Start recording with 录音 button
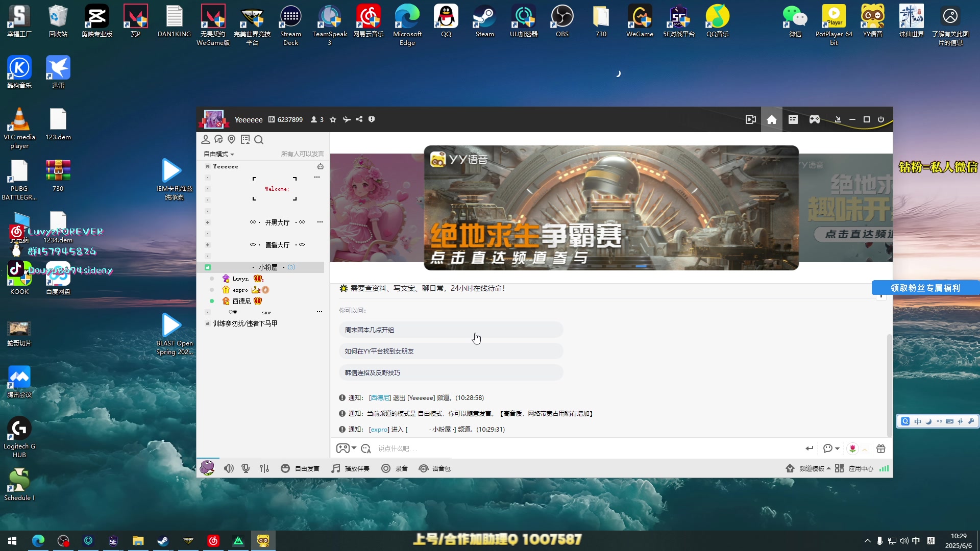The width and height of the screenshot is (980, 551). (395, 468)
